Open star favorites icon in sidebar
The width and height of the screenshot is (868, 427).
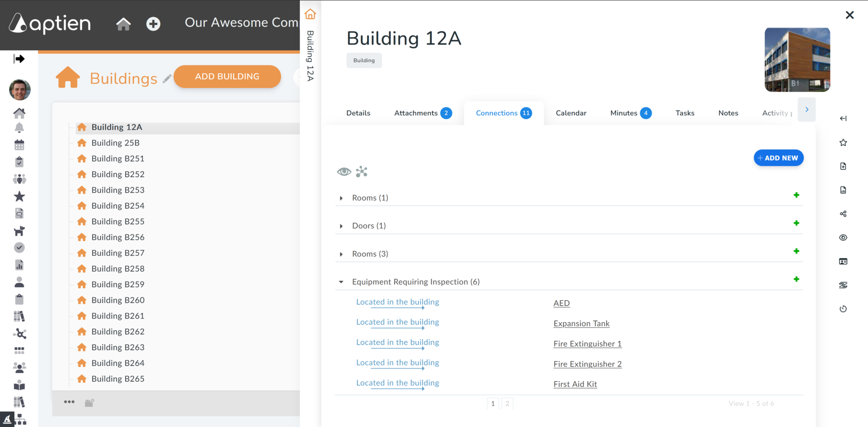click(19, 196)
